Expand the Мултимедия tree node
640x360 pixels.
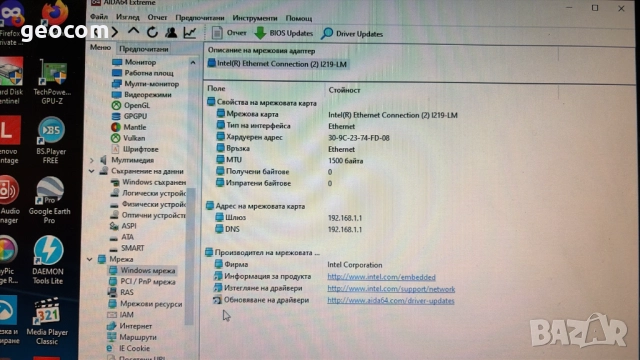point(92,160)
